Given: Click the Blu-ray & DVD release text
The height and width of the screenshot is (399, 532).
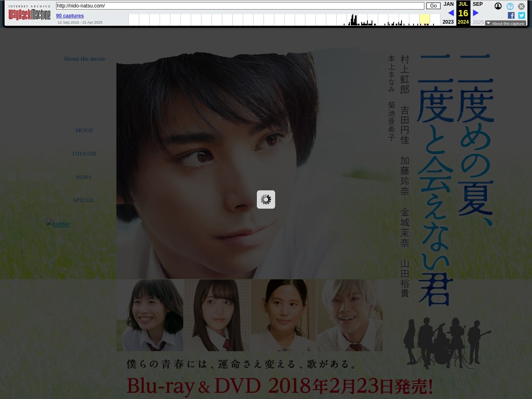Looking at the screenshot, I should click(x=280, y=386).
